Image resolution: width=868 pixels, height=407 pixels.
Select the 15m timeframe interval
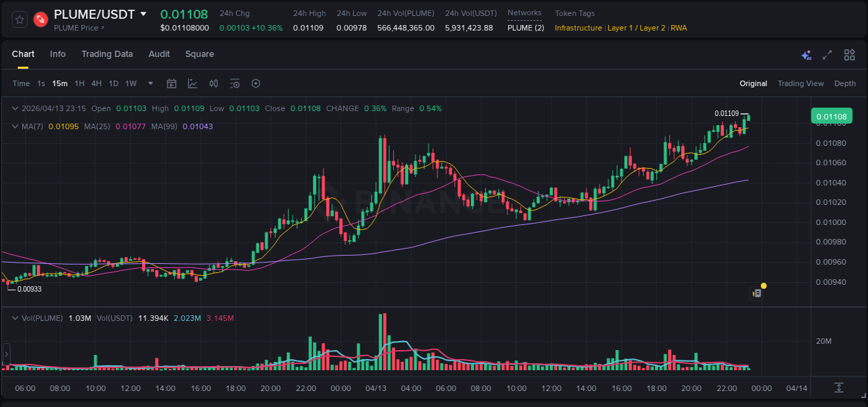click(60, 83)
